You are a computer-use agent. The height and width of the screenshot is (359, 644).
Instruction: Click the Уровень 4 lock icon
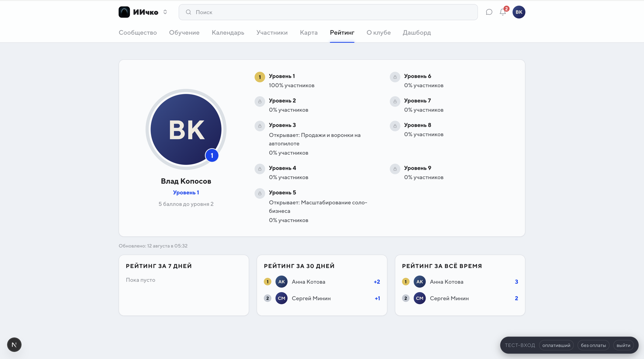[260, 169]
